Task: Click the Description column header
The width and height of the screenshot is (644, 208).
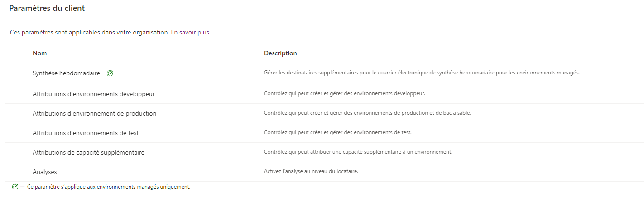Action: (x=280, y=53)
